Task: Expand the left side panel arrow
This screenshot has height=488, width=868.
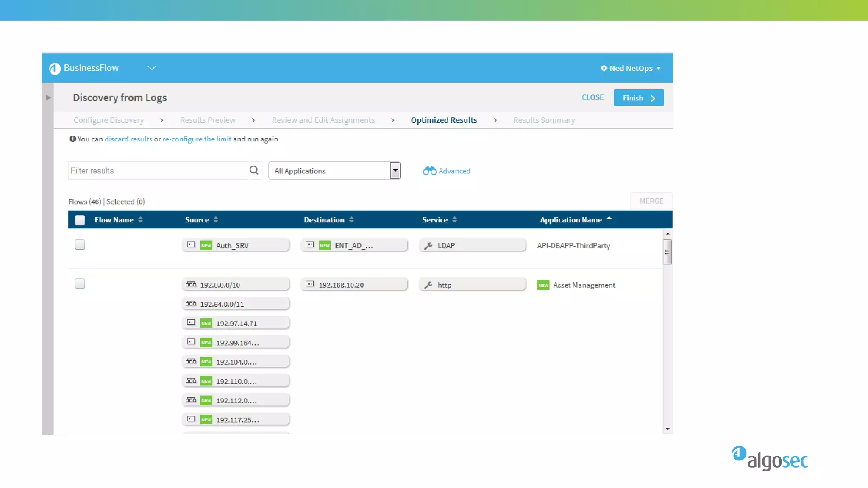Action: pos(48,98)
